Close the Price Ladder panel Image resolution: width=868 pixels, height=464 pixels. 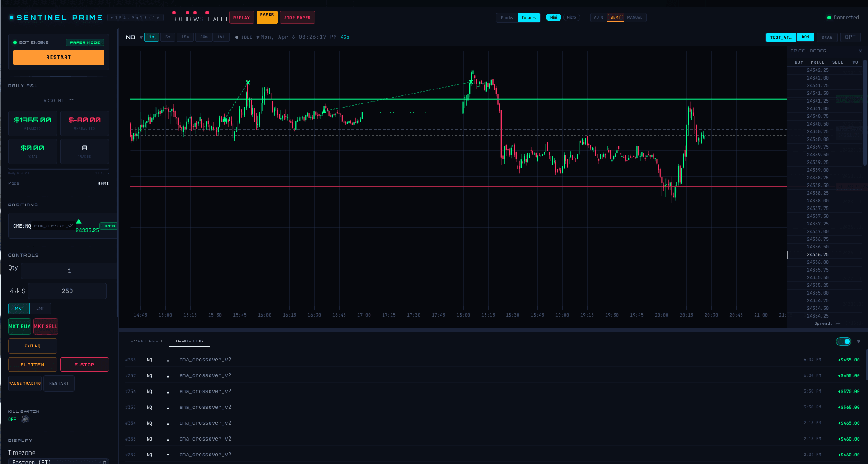[x=860, y=51]
